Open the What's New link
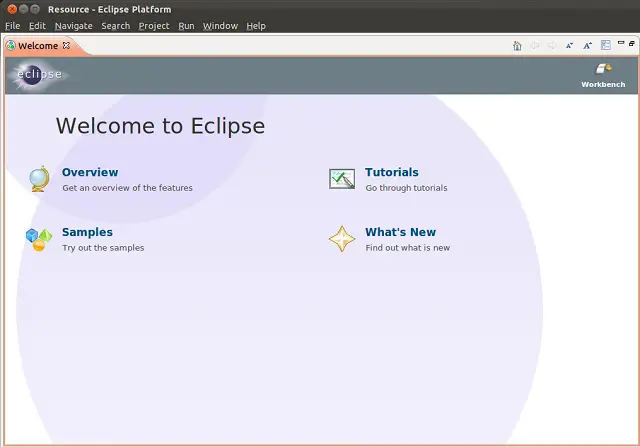This screenshot has height=447, width=640. click(400, 232)
